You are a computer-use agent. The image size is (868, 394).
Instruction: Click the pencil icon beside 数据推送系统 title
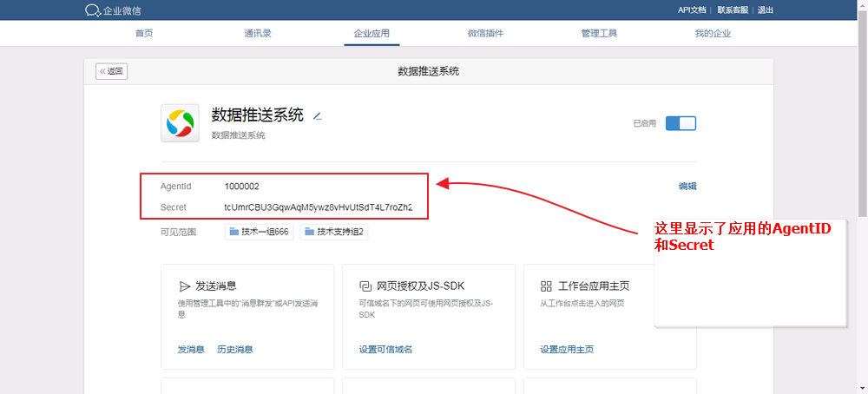pyautogui.click(x=317, y=115)
